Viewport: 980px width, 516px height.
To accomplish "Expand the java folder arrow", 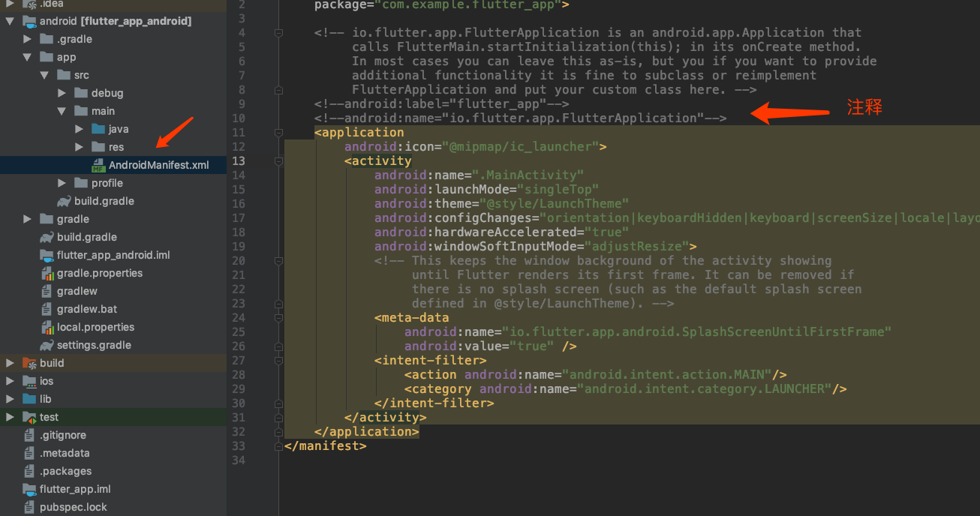I will coord(80,129).
